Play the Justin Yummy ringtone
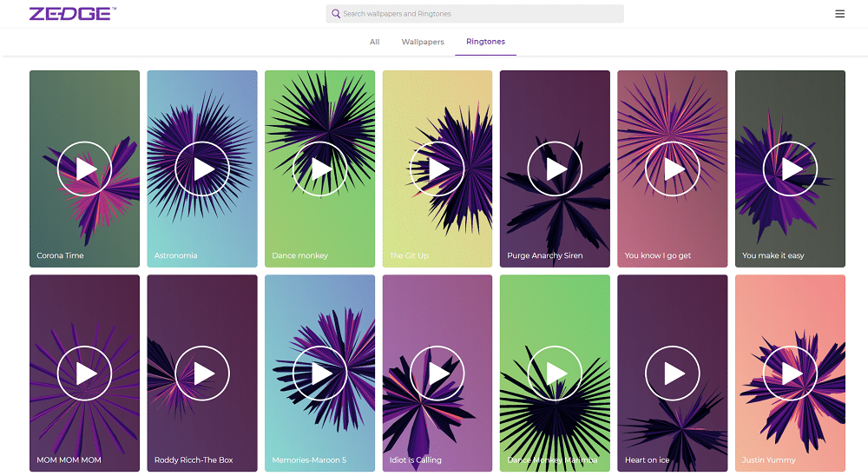868x476 pixels. click(x=790, y=373)
